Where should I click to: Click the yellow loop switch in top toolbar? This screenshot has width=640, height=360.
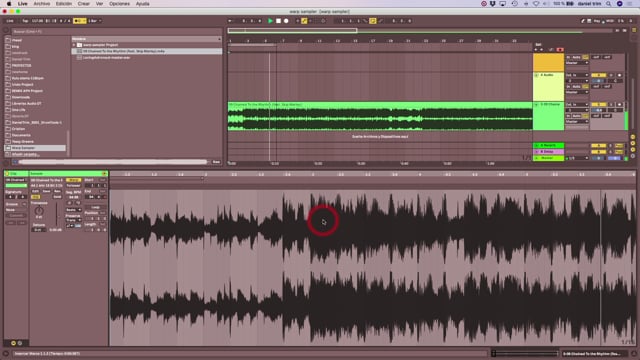pos(373,21)
